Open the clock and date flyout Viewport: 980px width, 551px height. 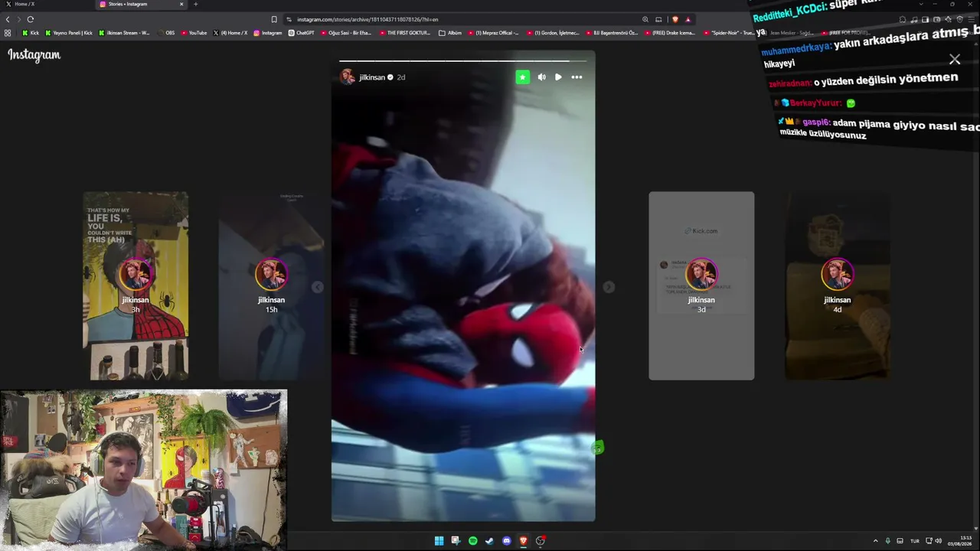(960, 541)
